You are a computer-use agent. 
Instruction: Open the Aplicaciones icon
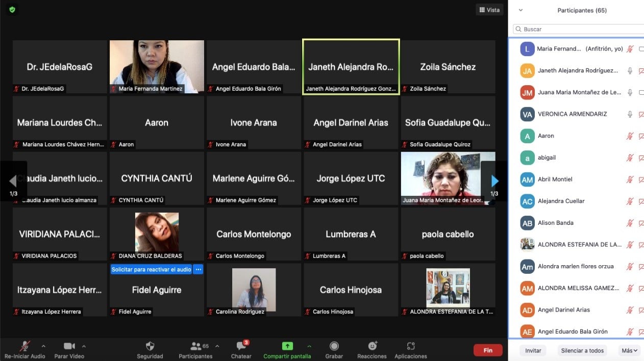(x=411, y=346)
